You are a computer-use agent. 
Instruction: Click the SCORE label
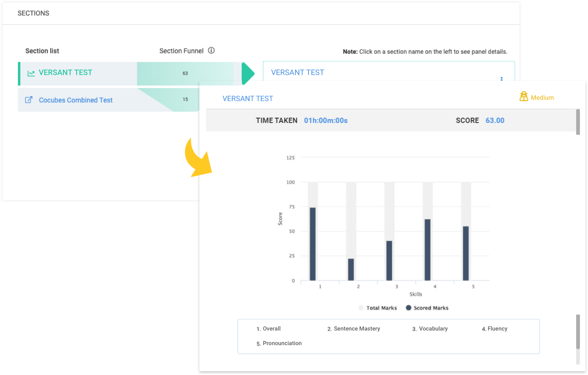click(467, 120)
